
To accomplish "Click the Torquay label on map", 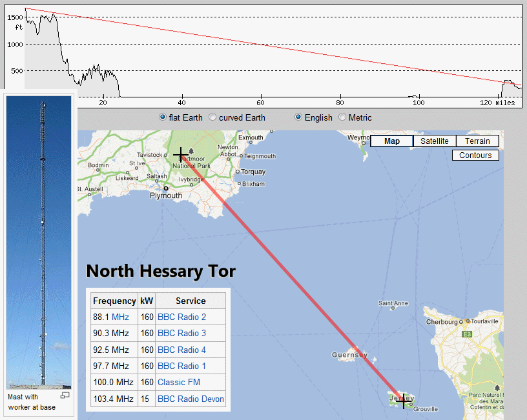I will pos(253,172).
